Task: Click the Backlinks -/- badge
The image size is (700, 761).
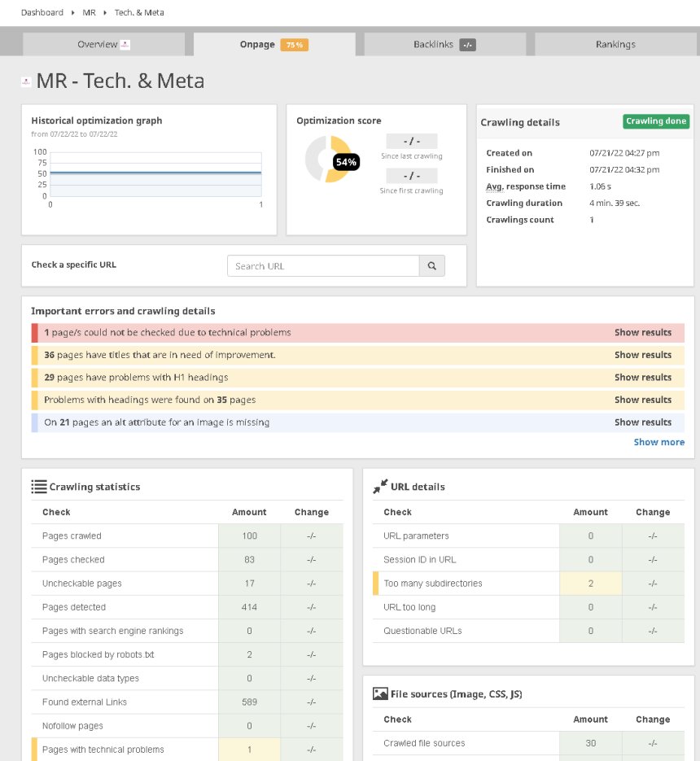Action: 467,45
